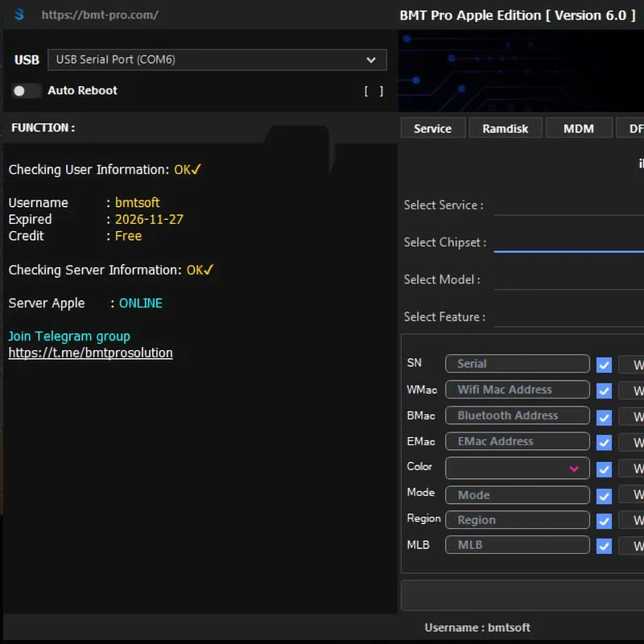Expand the Color dropdown with pink arrow
644x644 pixels.
pyautogui.click(x=518, y=469)
